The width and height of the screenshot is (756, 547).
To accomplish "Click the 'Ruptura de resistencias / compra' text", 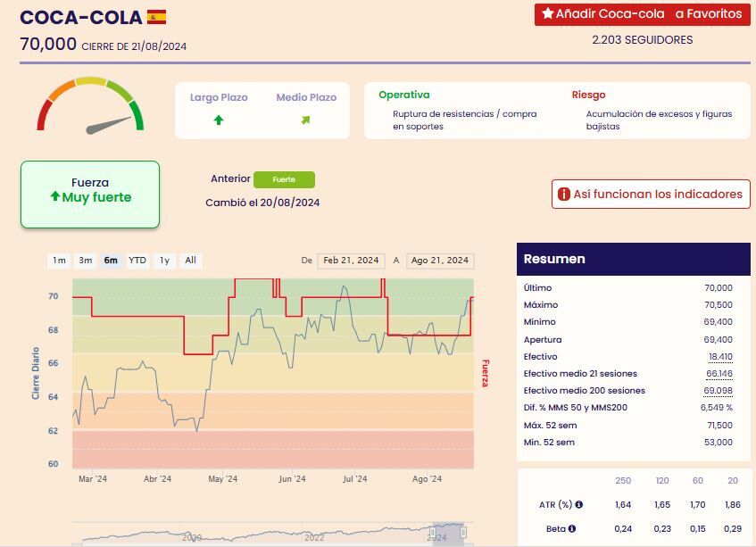I will point(465,114).
